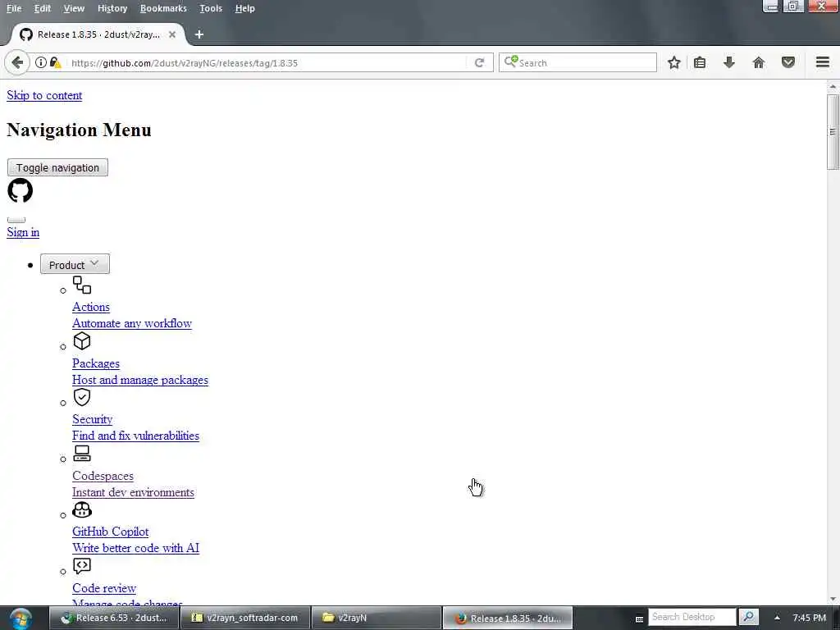Open the Help menu
Viewport: 840px width, 630px height.
[x=244, y=8]
